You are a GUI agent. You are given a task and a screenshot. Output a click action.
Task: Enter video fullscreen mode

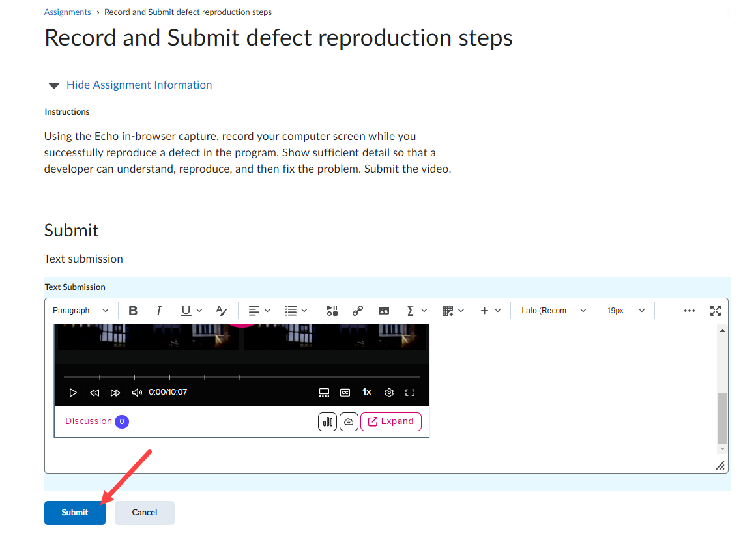pyautogui.click(x=410, y=393)
